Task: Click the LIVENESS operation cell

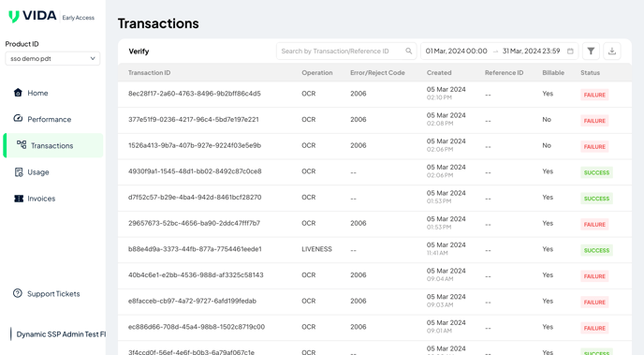Action: 316,249
